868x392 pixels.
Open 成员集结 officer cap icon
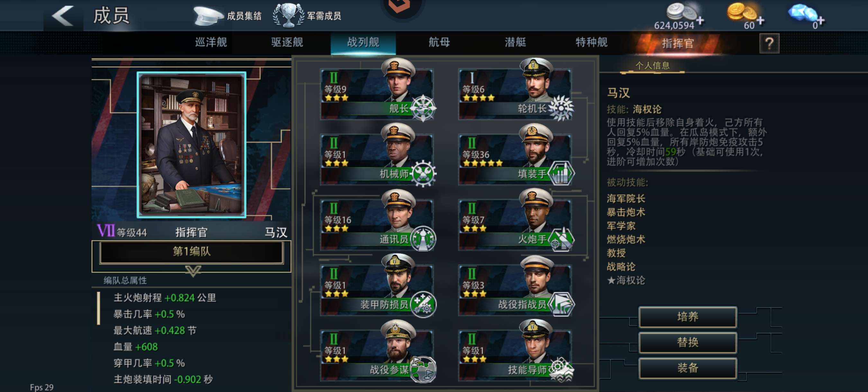208,15
